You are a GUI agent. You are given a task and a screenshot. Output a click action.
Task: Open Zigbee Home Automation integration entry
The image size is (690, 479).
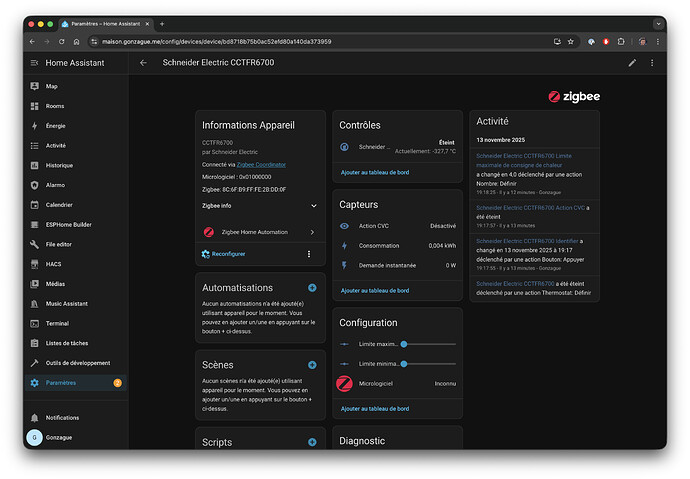(259, 232)
